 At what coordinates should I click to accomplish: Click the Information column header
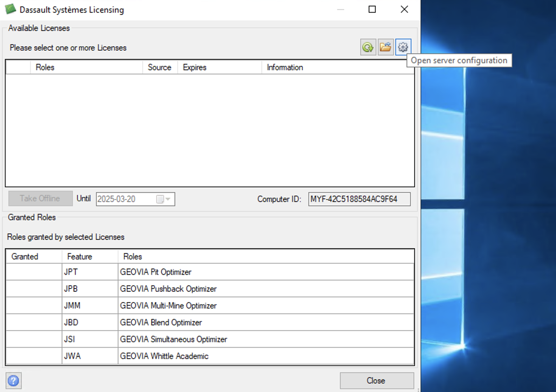338,67
